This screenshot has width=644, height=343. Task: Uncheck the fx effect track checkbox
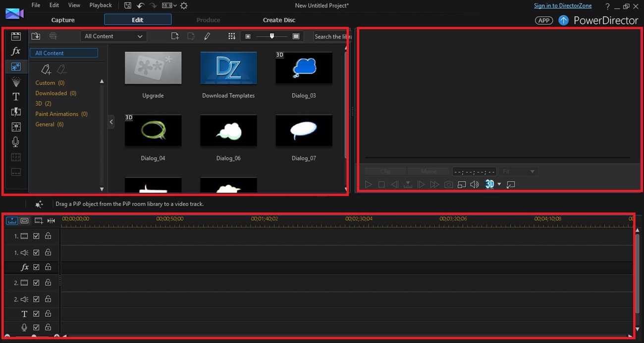coord(36,267)
